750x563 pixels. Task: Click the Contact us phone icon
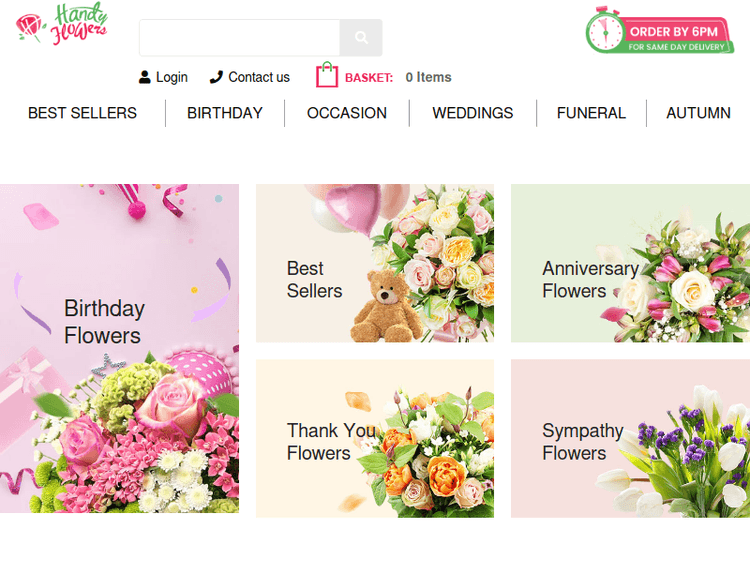(216, 77)
